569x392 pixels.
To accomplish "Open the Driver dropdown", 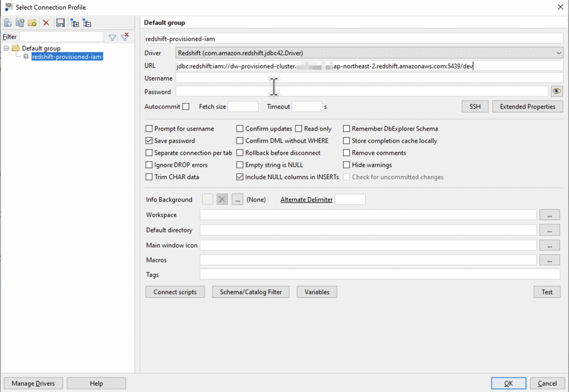I will point(559,53).
